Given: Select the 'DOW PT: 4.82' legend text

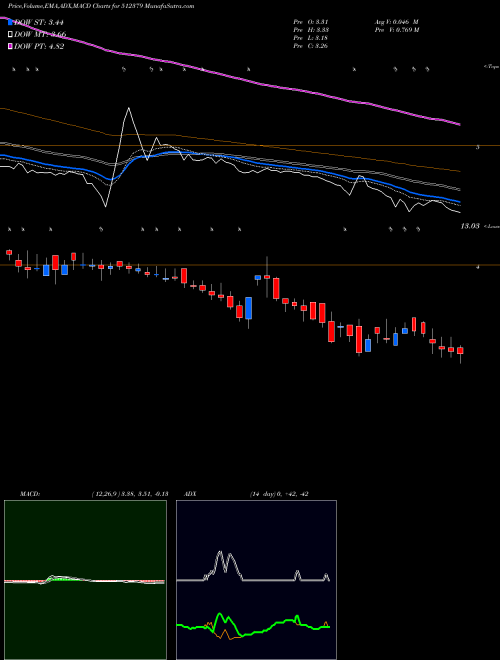Looking at the screenshot, I should 39,46.
